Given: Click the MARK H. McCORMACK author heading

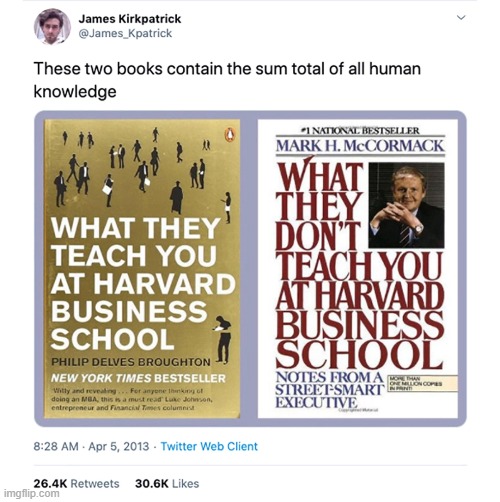Looking at the screenshot, I should [x=360, y=146].
